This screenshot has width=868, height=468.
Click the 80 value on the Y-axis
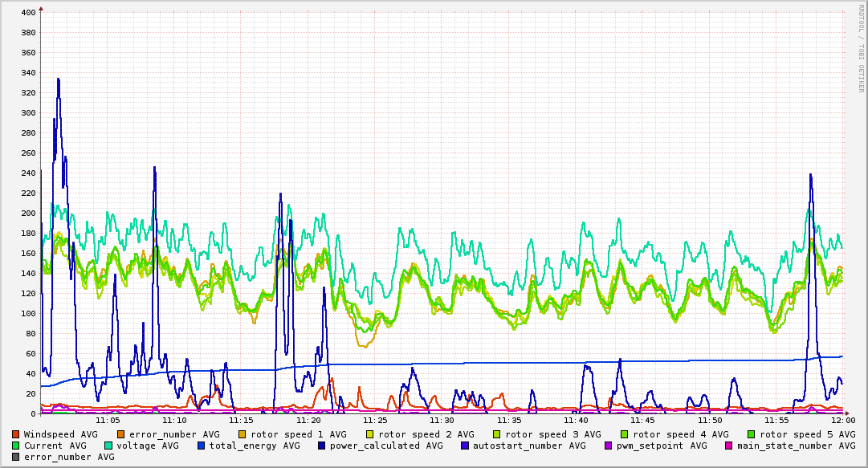click(31, 334)
